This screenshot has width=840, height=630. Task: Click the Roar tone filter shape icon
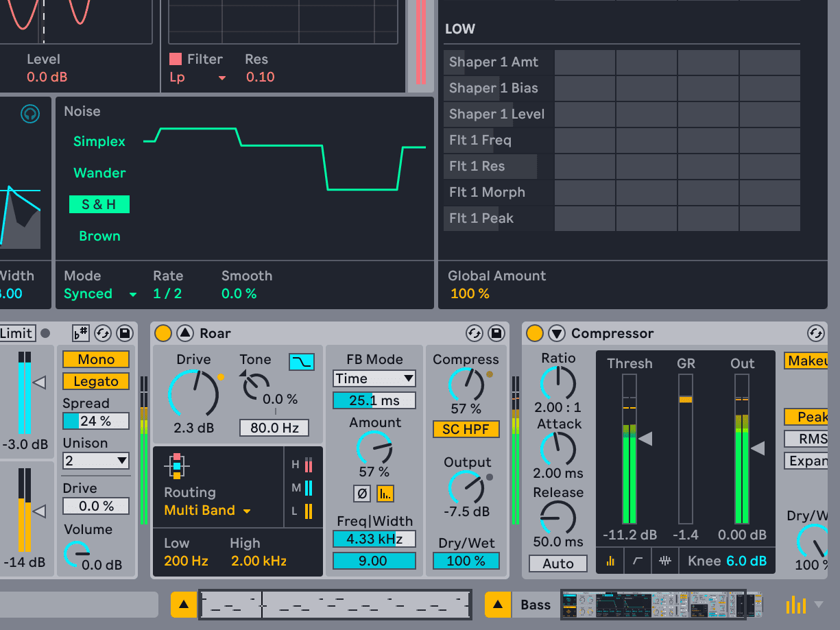click(300, 361)
